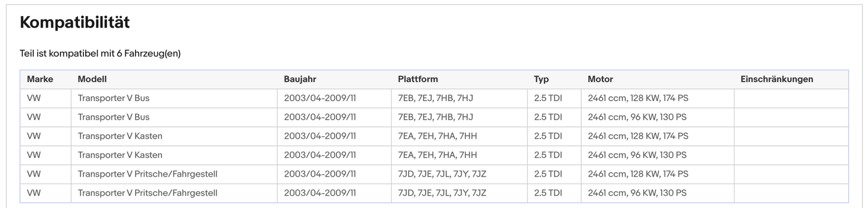This screenshot has width=868, height=208.
Task: Select the Baujahr cell in the third table row
Action: click(320, 136)
